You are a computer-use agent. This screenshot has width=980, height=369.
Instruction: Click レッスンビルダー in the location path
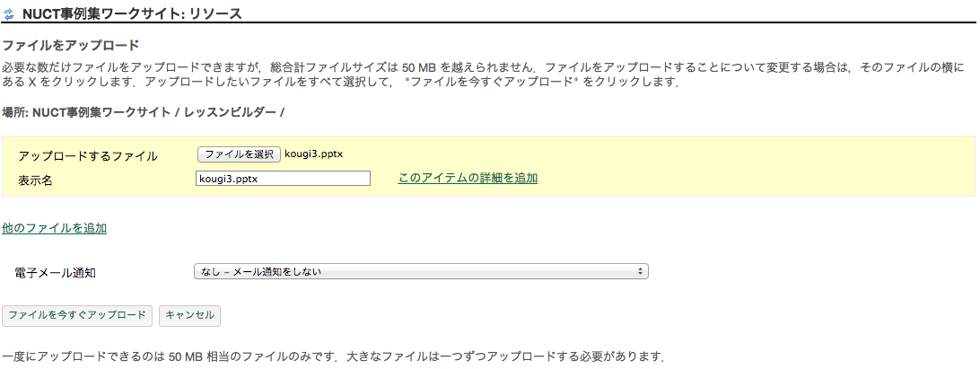pyautogui.click(x=232, y=112)
